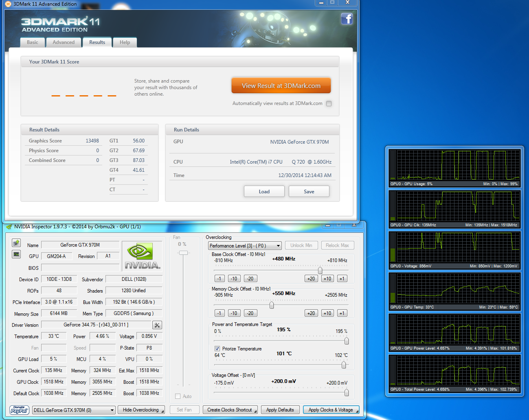The height and width of the screenshot is (420, 529).
Task: Click the Save button in Run Details
Action: 309,192
